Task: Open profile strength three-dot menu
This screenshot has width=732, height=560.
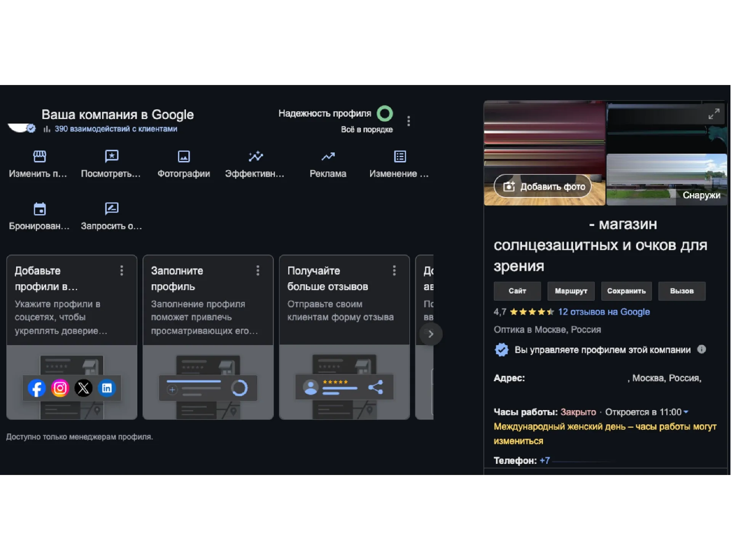Action: click(x=408, y=121)
